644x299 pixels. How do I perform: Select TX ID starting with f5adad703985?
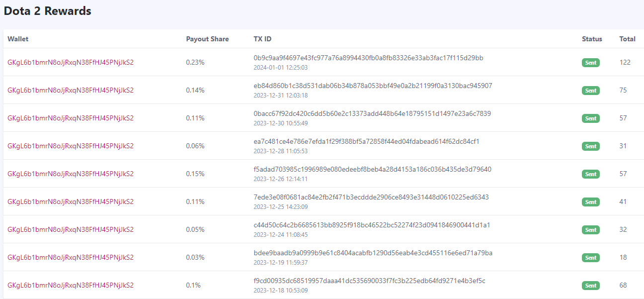pyautogui.click(x=372, y=169)
